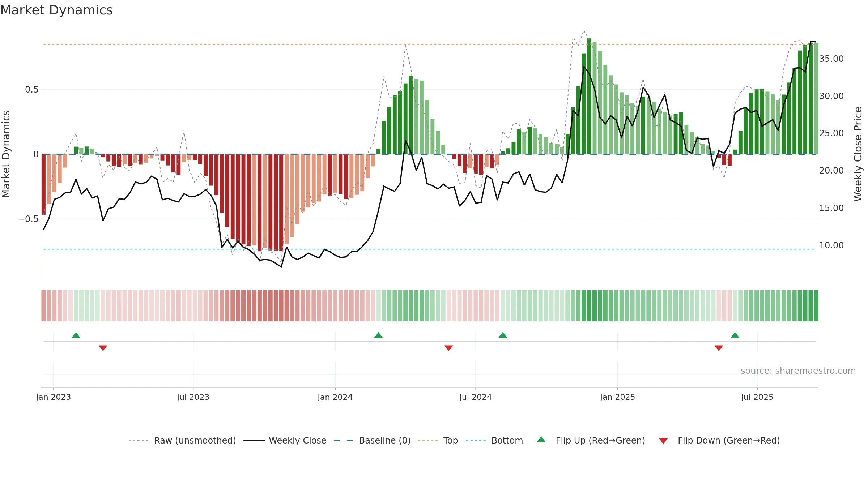The image size is (868, 488).
Task: Click the source: sharemaestro.com text
Action: (798, 371)
